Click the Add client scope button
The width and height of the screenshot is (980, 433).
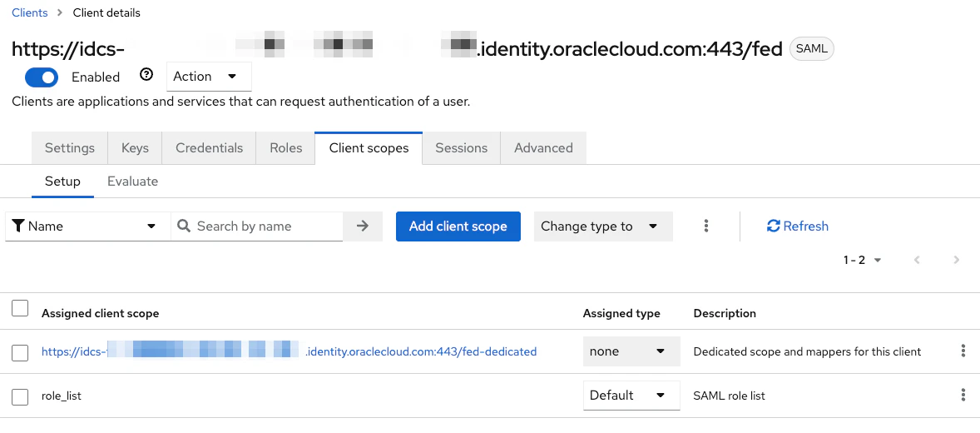(x=458, y=226)
